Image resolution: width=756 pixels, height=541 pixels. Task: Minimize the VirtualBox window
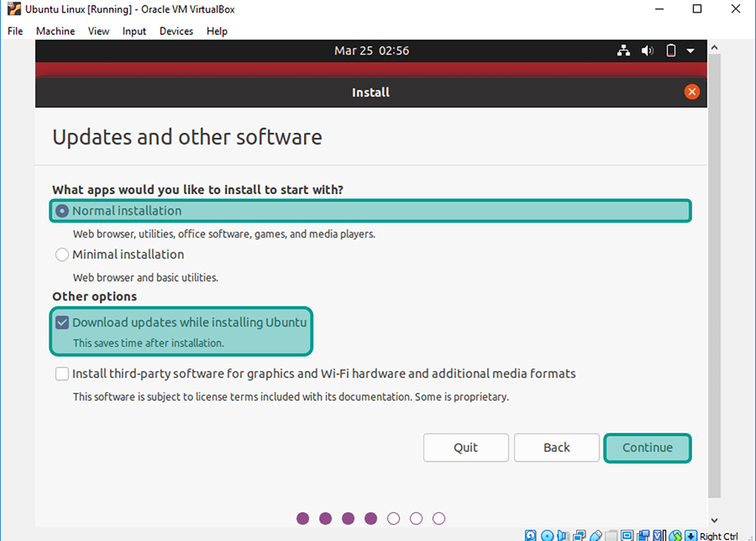click(660, 9)
